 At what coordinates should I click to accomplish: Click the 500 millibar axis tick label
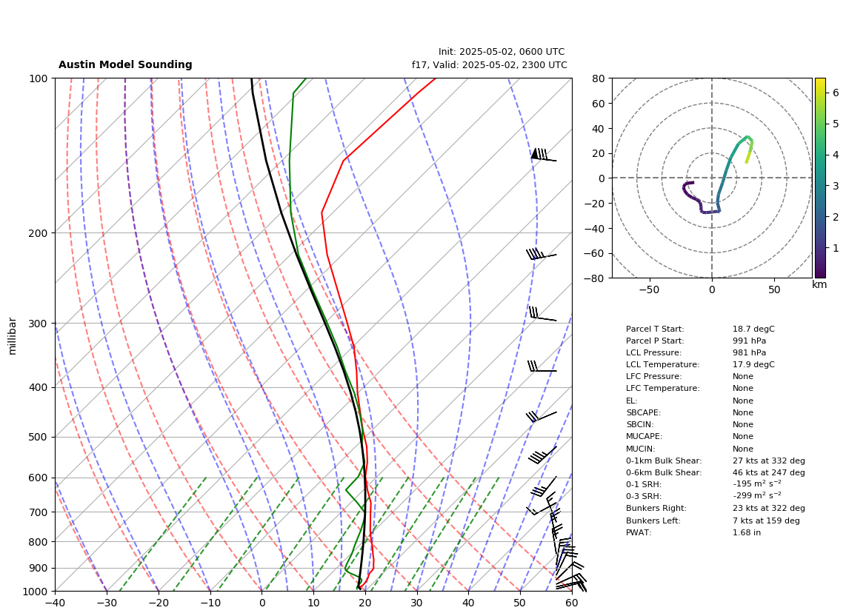click(39, 437)
